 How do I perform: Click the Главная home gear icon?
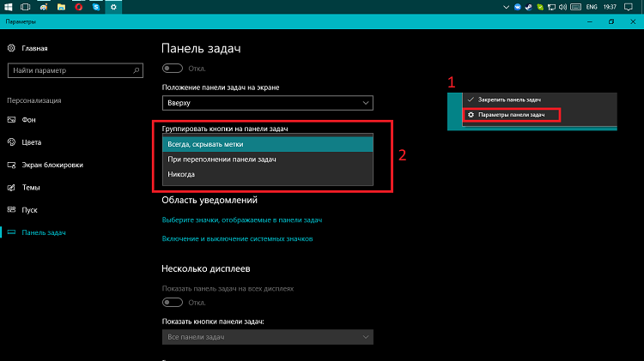(x=11, y=48)
